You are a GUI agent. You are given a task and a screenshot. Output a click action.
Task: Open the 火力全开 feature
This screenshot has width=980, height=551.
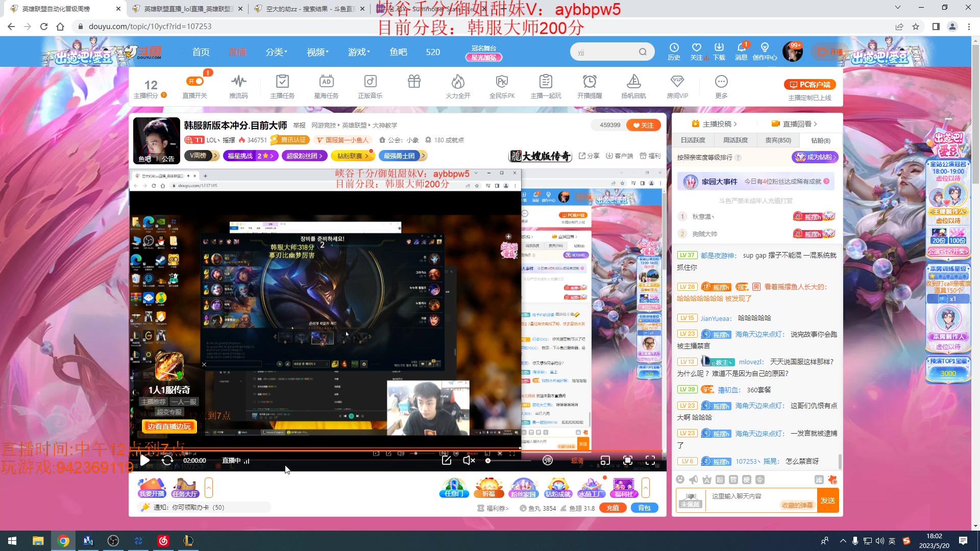coord(457,86)
